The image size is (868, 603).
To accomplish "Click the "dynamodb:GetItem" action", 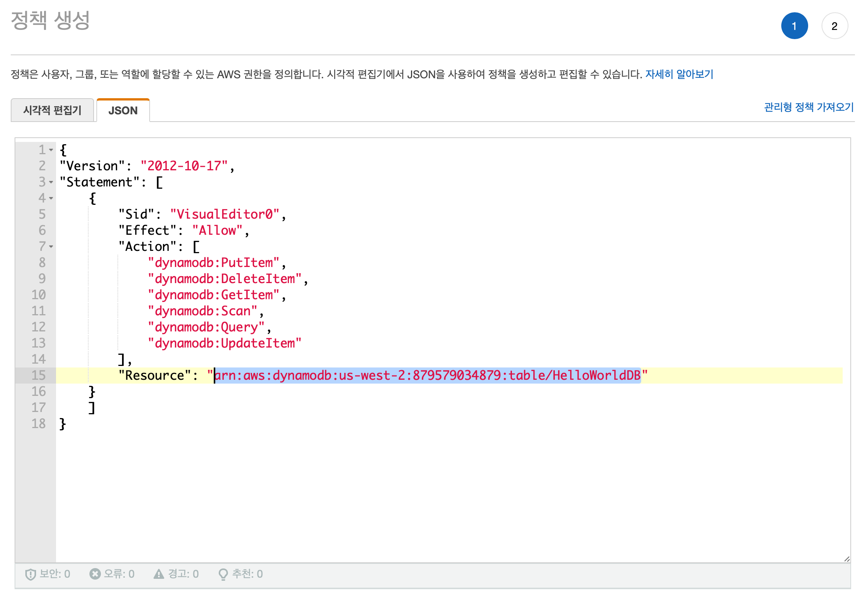I will pos(213,295).
